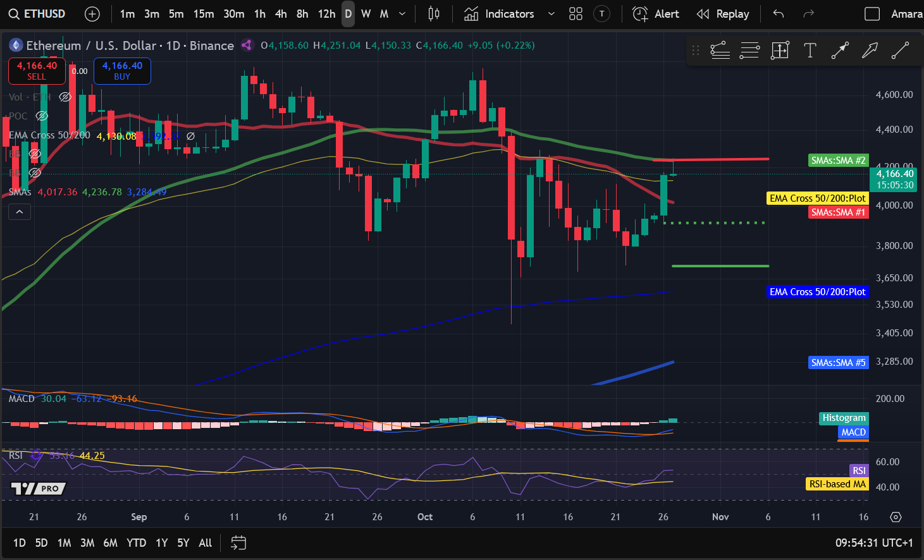The width and height of the screenshot is (924, 560).
Task: Open the go-to-date calendar icon
Action: pos(238,542)
